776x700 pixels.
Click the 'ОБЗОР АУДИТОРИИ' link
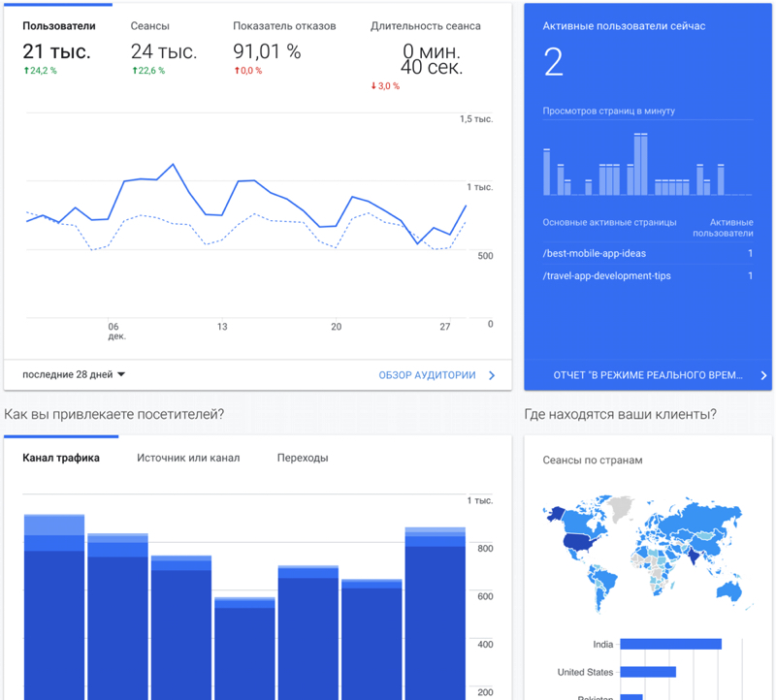click(427, 375)
